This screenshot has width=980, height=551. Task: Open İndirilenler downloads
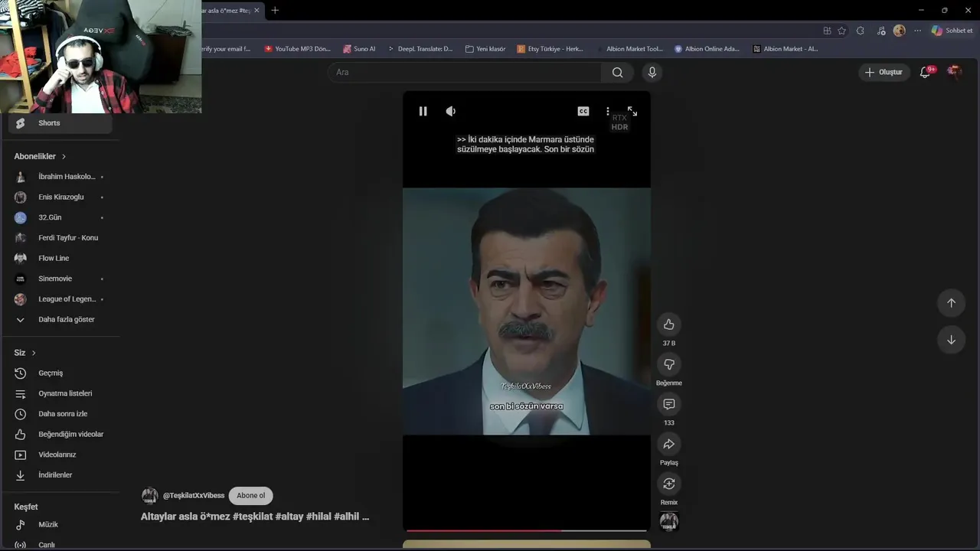point(61,475)
